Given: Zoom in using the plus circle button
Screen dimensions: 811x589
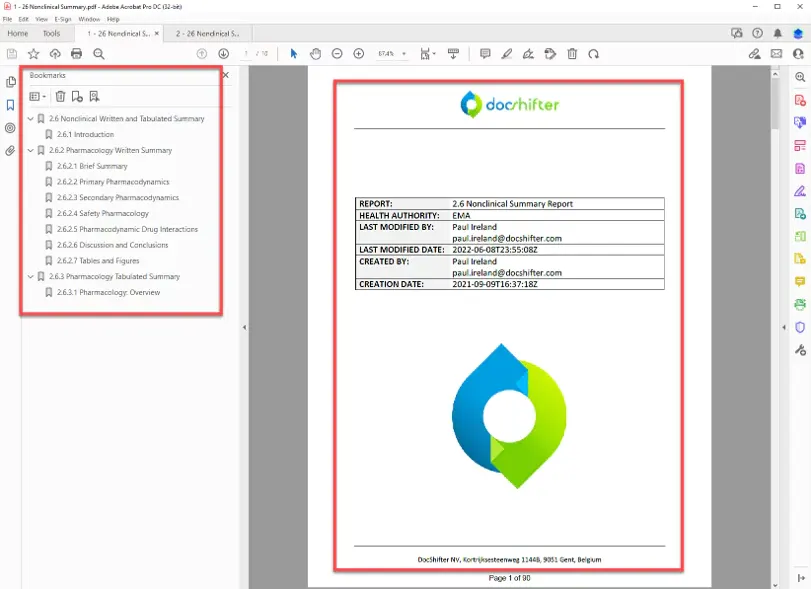Looking at the screenshot, I should click(x=359, y=54).
